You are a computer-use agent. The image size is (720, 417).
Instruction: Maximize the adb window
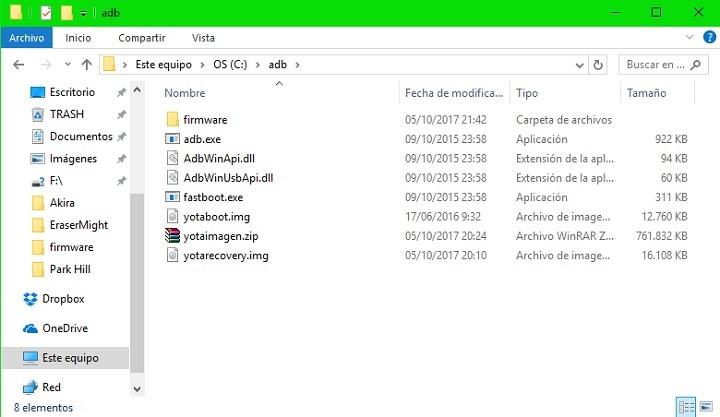pyautogui.click(x=657, y=12)
